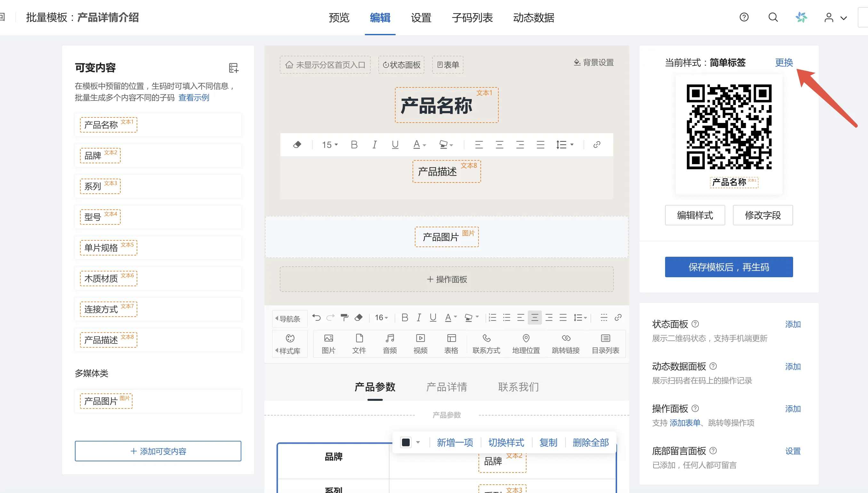Image resolution: width=868 pixels, height=493 pixels.
Task: Open the 子码列表 tab
Action: point(472,17)
